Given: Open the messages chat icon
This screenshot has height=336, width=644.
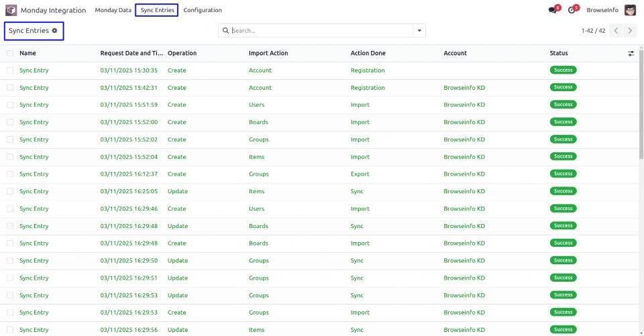Looking at the screenshot, I should 553,10.
